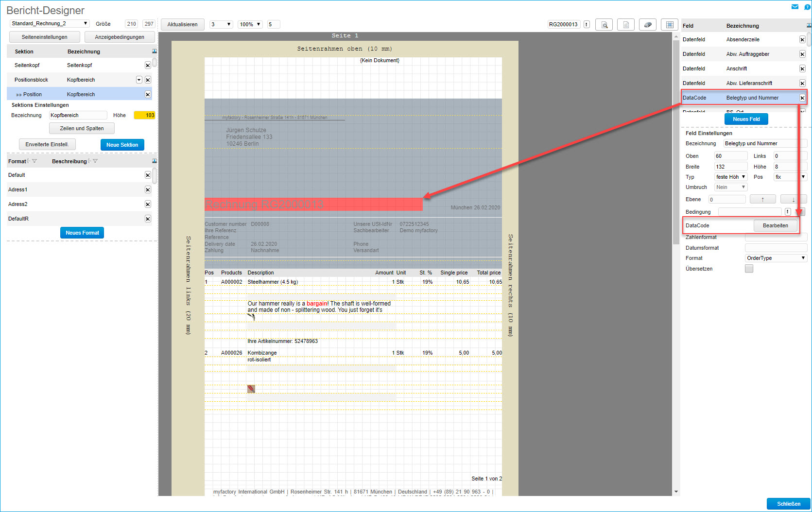Open the mail envelope icon
The height and width of the screenshot is (512, 812).
click(x=795, y=7)
